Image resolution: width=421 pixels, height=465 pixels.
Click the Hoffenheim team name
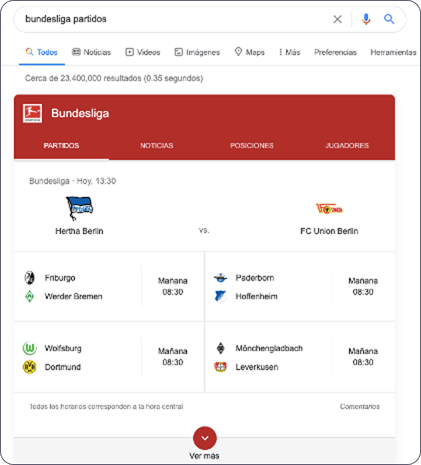(256, 296)
